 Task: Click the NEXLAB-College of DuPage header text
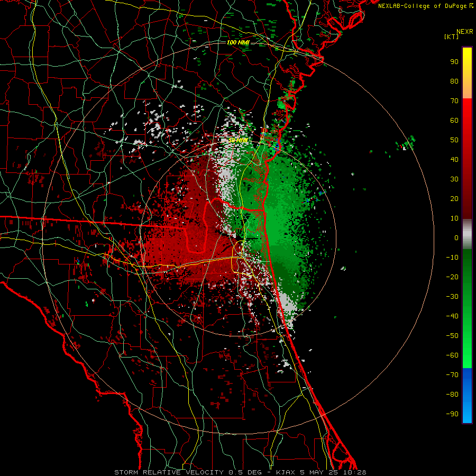coord(425,6)
